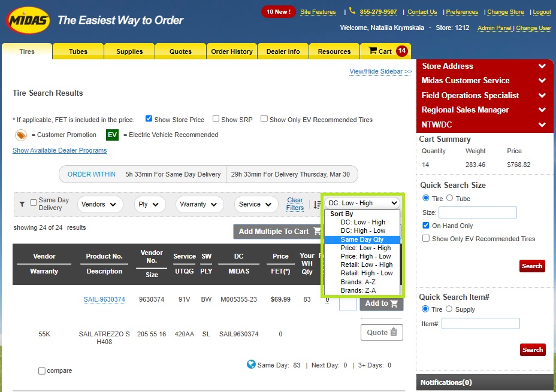
Task: Click the sort order icon
Action: click(x=317, y=205)
